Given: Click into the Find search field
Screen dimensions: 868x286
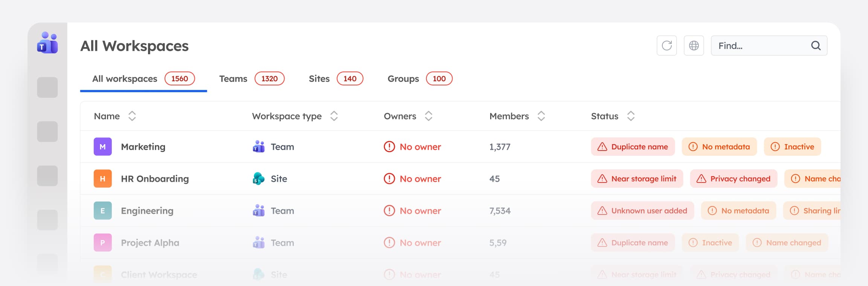Looking at the screenshot, I should (x=769, y=46).
